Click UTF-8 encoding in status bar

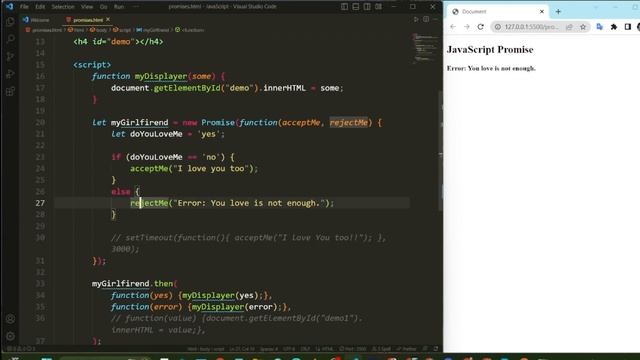tap(289, 349)
